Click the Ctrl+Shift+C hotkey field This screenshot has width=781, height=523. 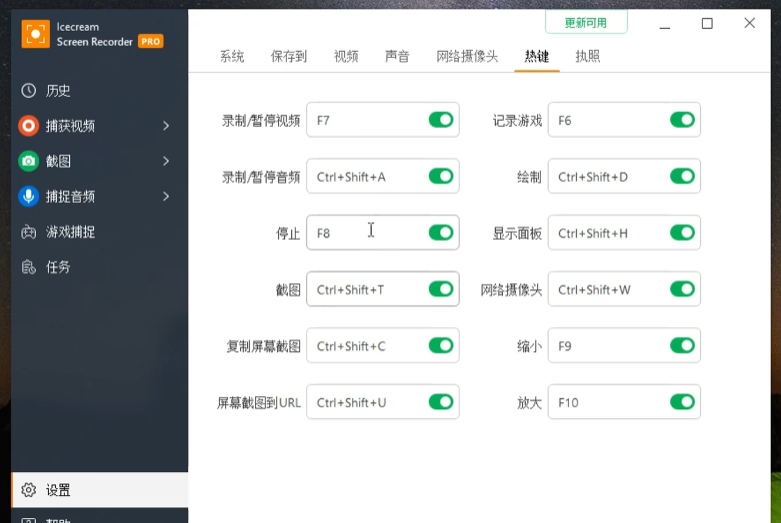click(383, 345)
